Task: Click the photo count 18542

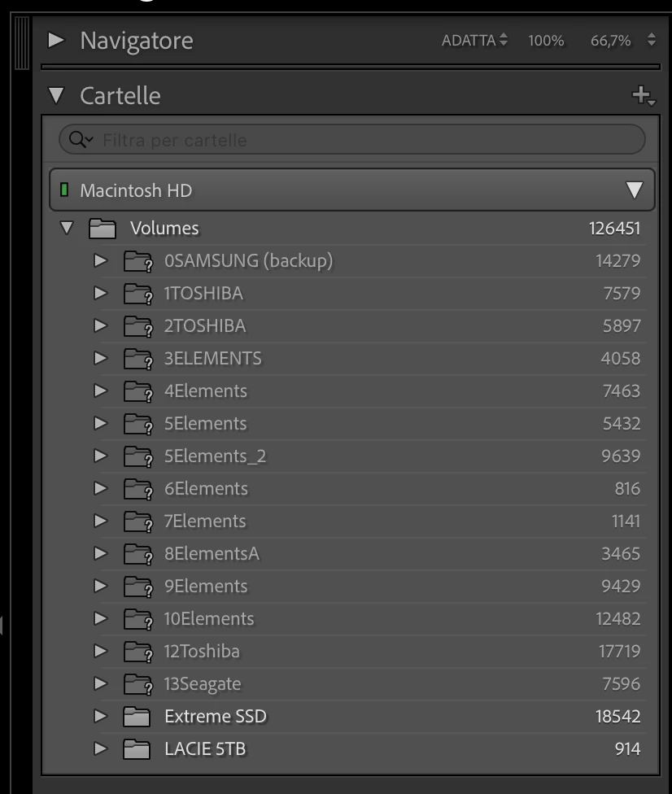Action: click(x=617, y=716)
